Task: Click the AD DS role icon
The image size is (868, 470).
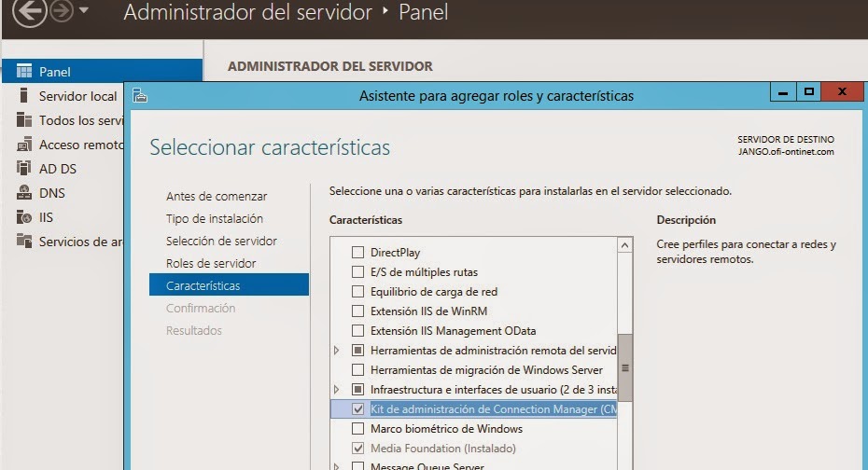Action: pos(23,169)
